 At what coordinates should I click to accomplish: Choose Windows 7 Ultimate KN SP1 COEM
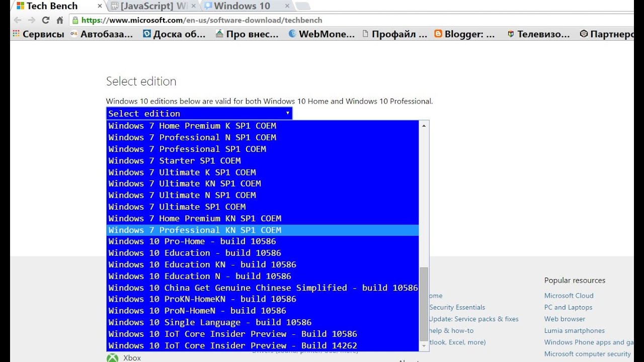263,184
